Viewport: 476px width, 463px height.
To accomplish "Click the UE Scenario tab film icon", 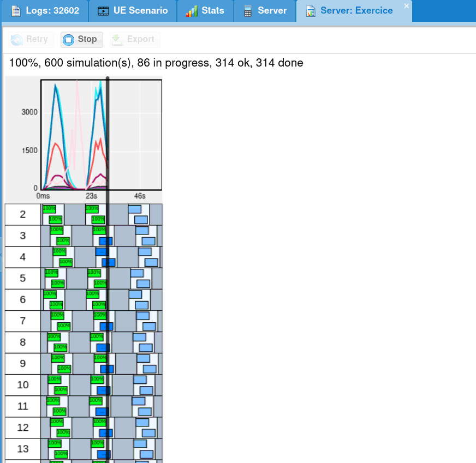I will 103,11.
